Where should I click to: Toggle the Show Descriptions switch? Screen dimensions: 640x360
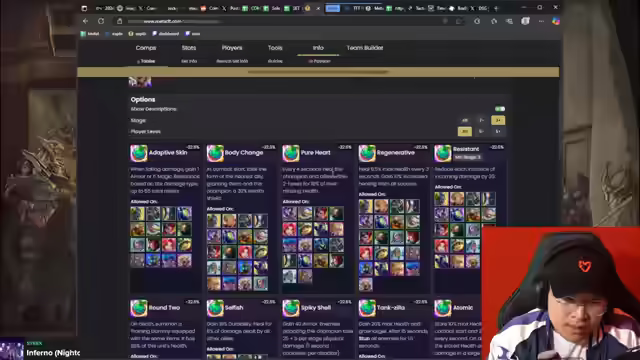click(x=500, y=109)
